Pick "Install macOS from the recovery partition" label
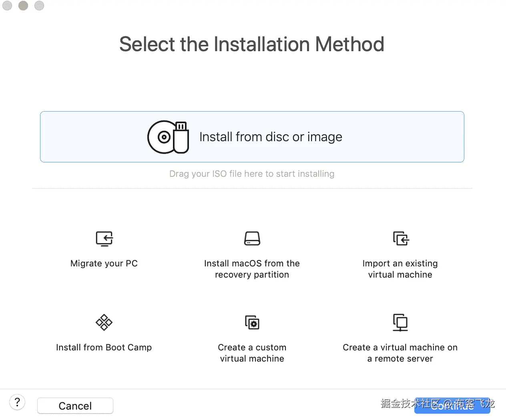The image size is (506, 420). tap(252, 269)
